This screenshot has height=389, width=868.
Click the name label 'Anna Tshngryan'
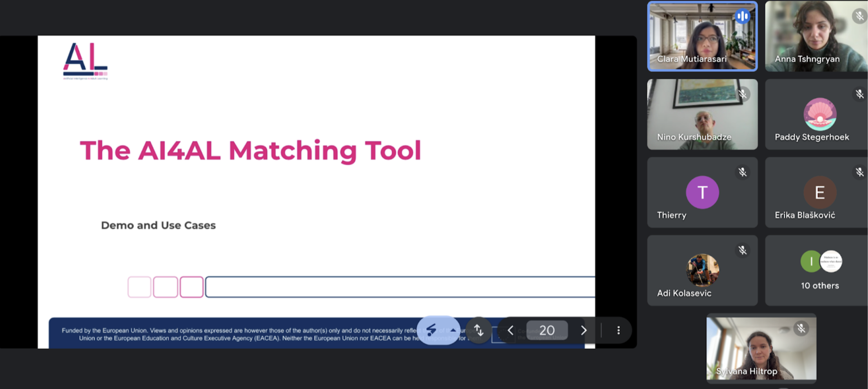[807, 59]
